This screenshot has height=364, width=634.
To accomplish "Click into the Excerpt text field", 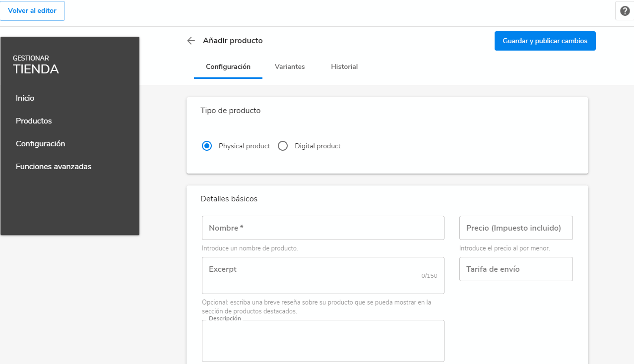I will [x=323, y=276].
